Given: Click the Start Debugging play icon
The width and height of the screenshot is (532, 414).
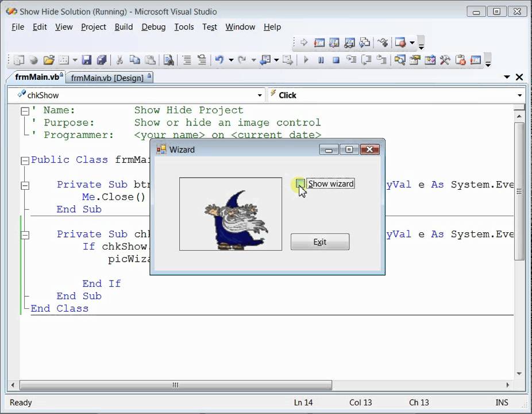Looking at the screenshot, I should point(306,60).
